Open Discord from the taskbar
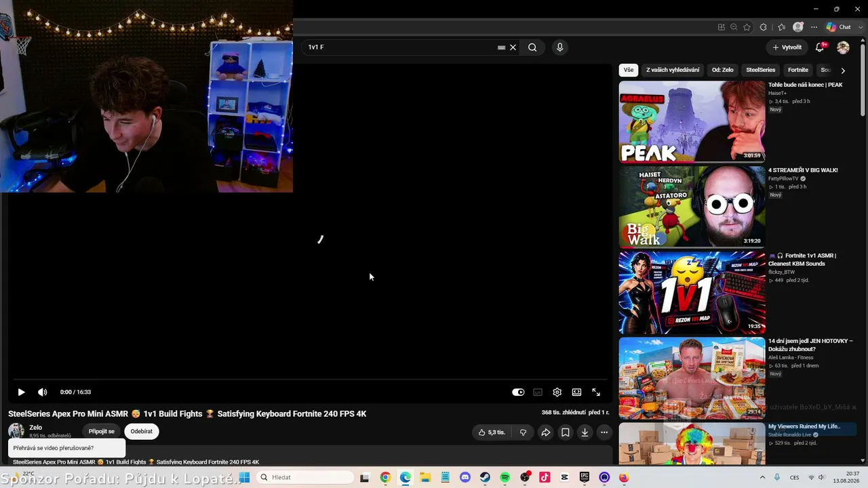Screen dimensions: 868x488 [x=465, y=477]
